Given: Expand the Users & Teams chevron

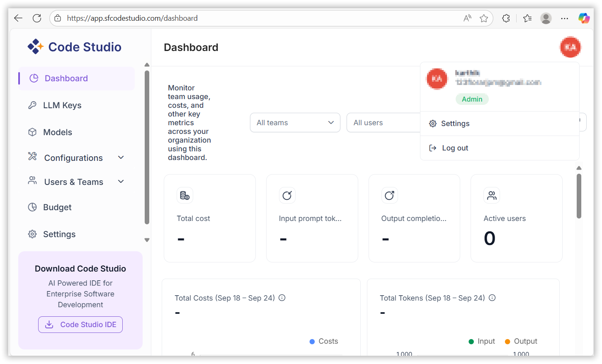Looking at the screenshot, I should [x=121, y=182].
